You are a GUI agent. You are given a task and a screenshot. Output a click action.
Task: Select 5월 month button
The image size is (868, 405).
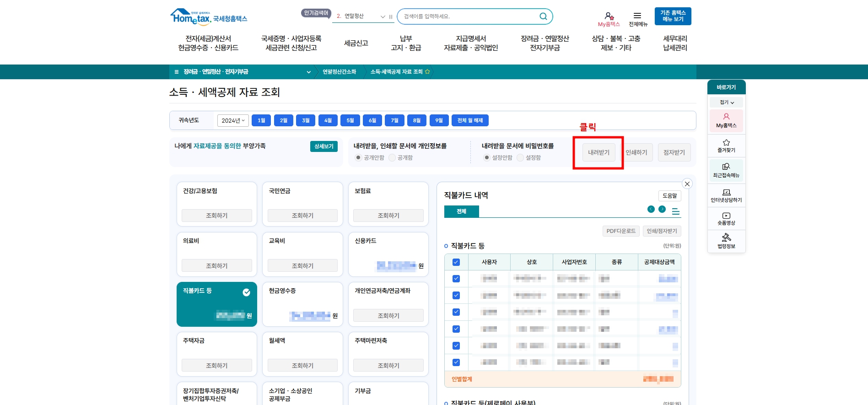tap(350, 120)
